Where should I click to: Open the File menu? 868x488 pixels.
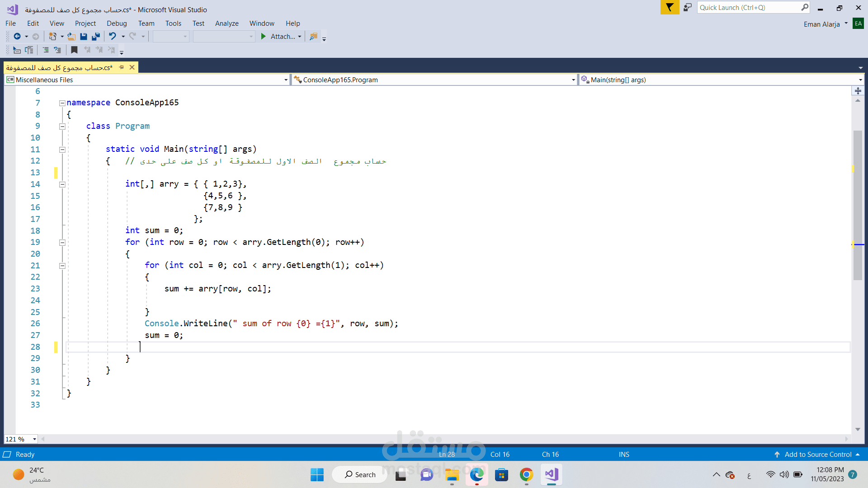(10, 23)
